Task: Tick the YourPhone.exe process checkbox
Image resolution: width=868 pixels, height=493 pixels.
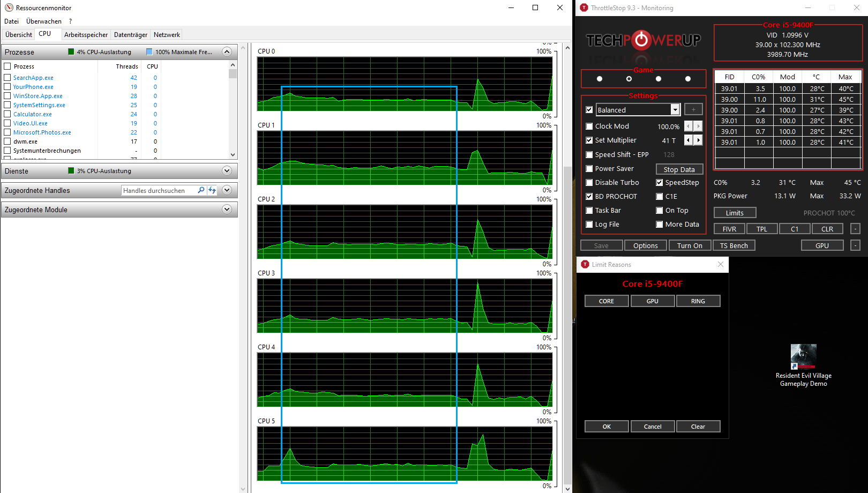Action: (x=8, y=87)
